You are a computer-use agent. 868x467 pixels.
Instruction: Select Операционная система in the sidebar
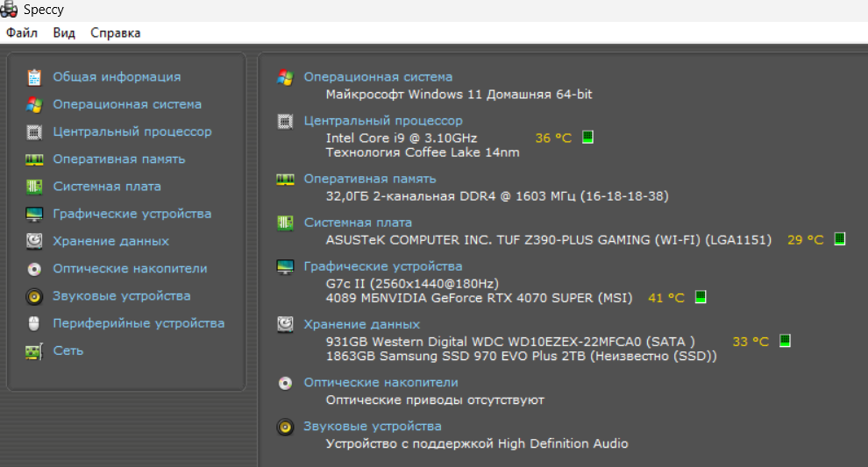127,104
